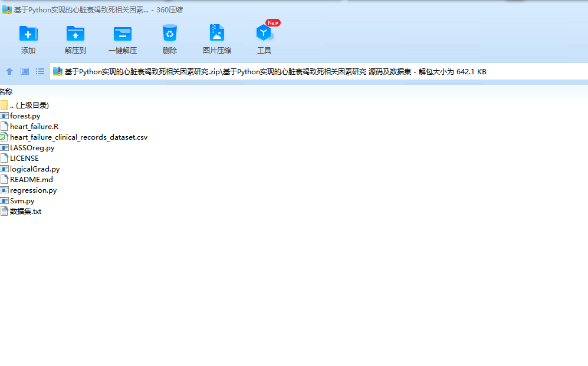588x366 pixels.
Task: Click the 解压到 (Extract to) icon
Action: tap(75, 34)
